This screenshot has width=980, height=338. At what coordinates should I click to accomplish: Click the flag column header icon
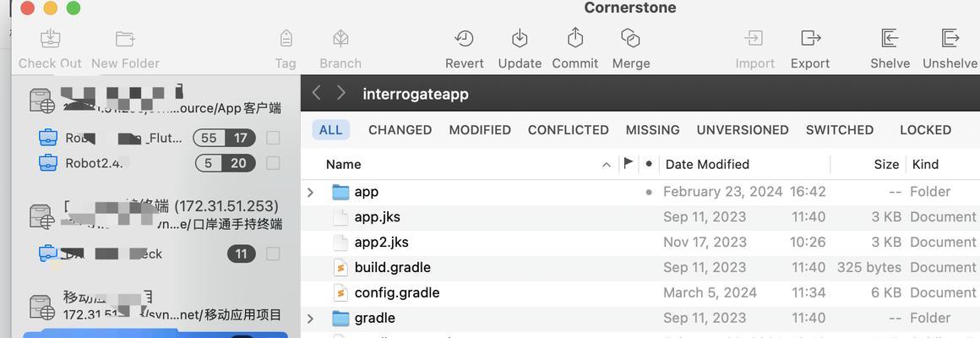629,164
